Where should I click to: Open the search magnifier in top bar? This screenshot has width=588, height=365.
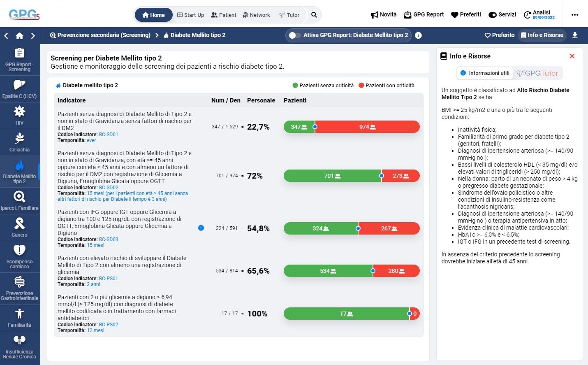314,15
